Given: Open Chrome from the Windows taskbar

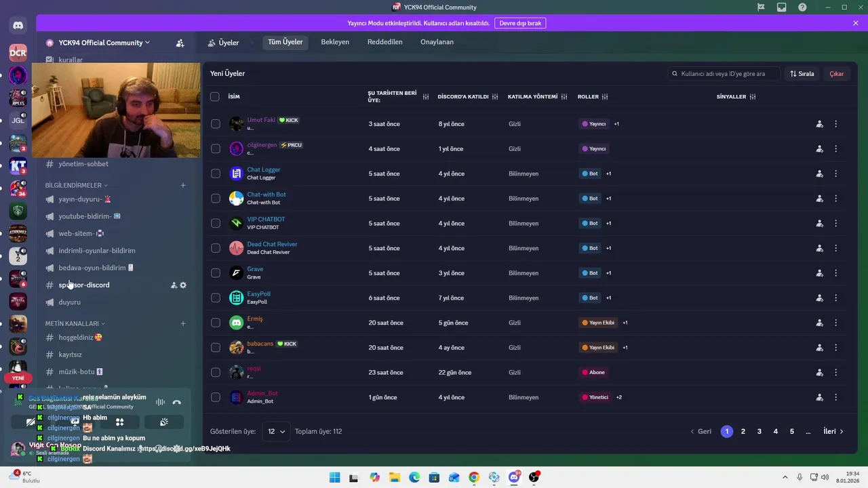Looking at the screenshot, I should pos(474,477).
